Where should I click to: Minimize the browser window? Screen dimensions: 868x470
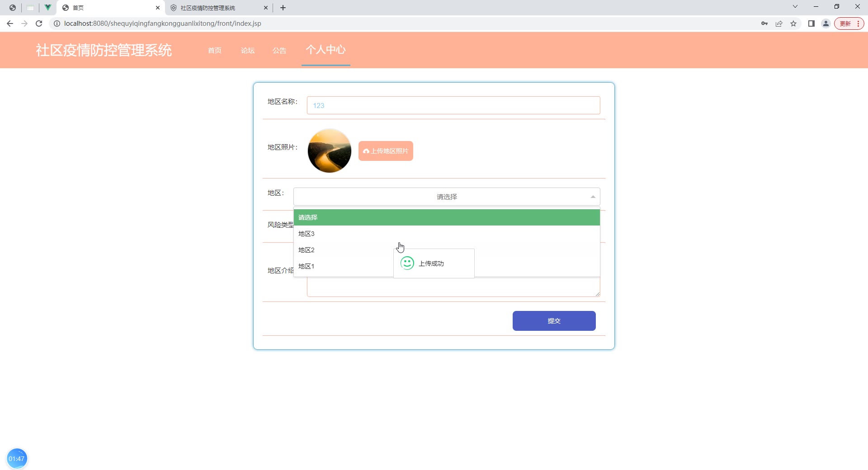(x=816, y=6)
